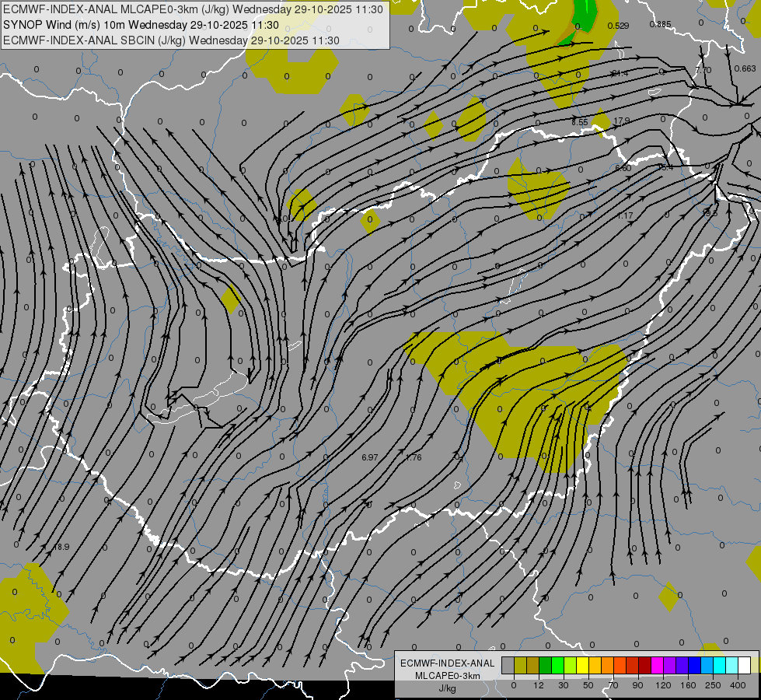Select the SYNOP Wind 10m header line
Image resolution: width=761 pixels, height=700 pixels.
pyautogui.click(x=141, y=25)
